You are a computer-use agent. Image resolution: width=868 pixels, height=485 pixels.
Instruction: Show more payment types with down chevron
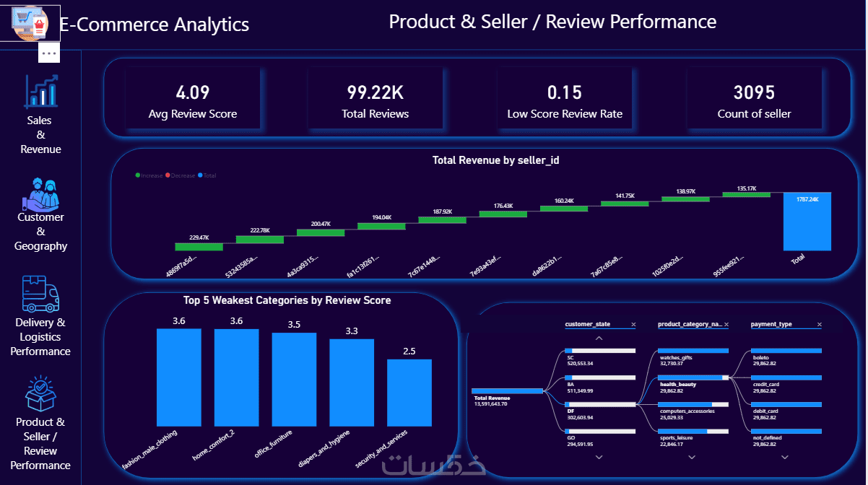[784, 458]
